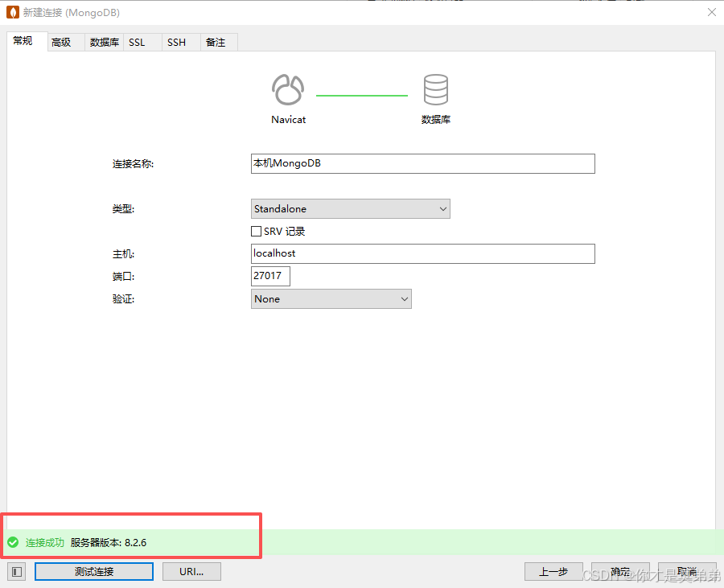Click the 验证: label
This screenshot has height=588, width=724.
pos(123,299)
